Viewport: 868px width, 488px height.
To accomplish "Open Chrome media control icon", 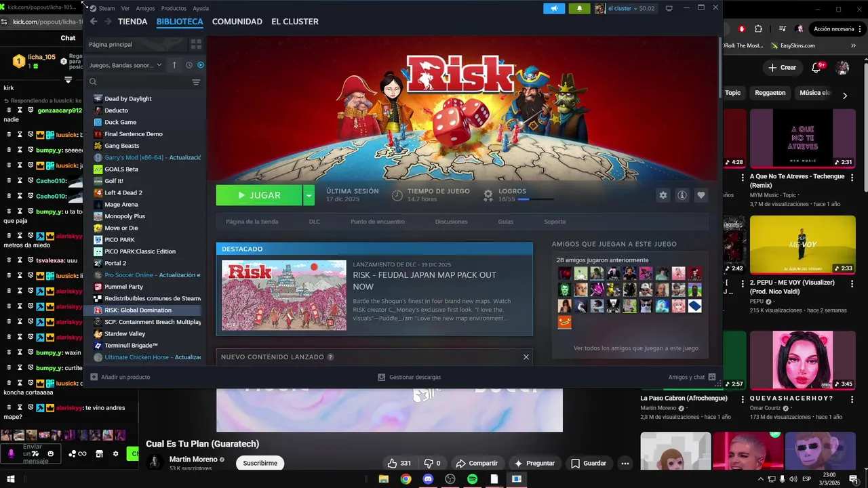I will (782, 28).
